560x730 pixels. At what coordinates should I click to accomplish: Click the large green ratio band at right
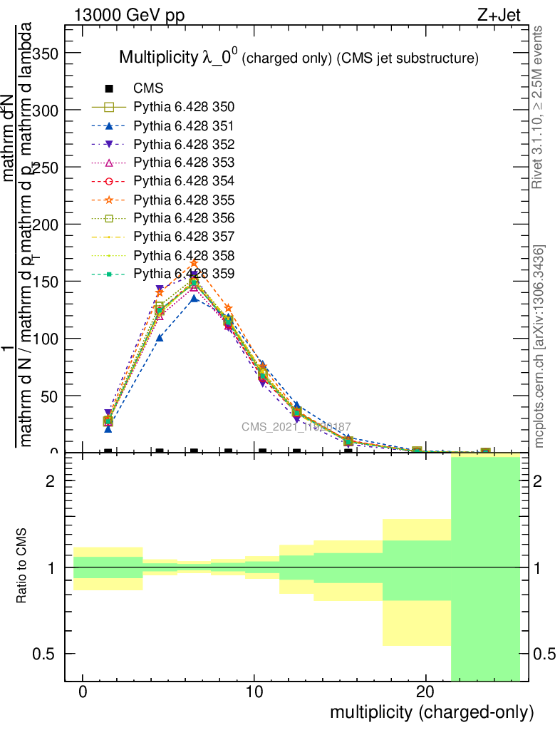pos(485,570)
